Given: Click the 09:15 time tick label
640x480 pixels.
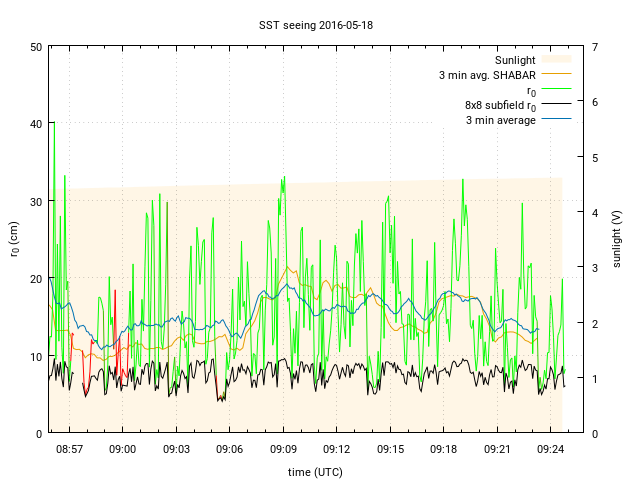Looking at the screenshot, I should tap(391, 450).
